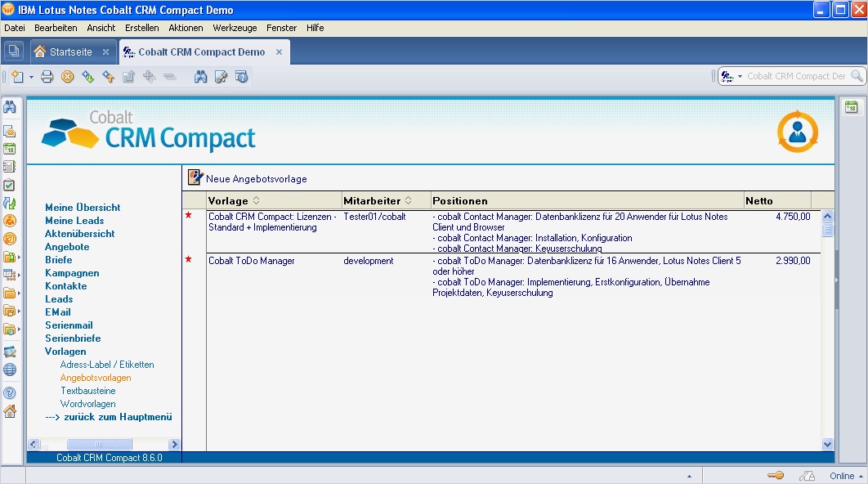Open Aktenübersicht navigation link
The width and height of the screenshot is (868, 484).
(x=80, y=234)
